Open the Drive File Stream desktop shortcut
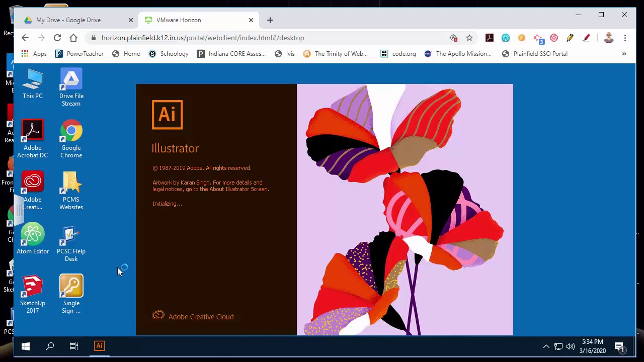 [71, 87]
